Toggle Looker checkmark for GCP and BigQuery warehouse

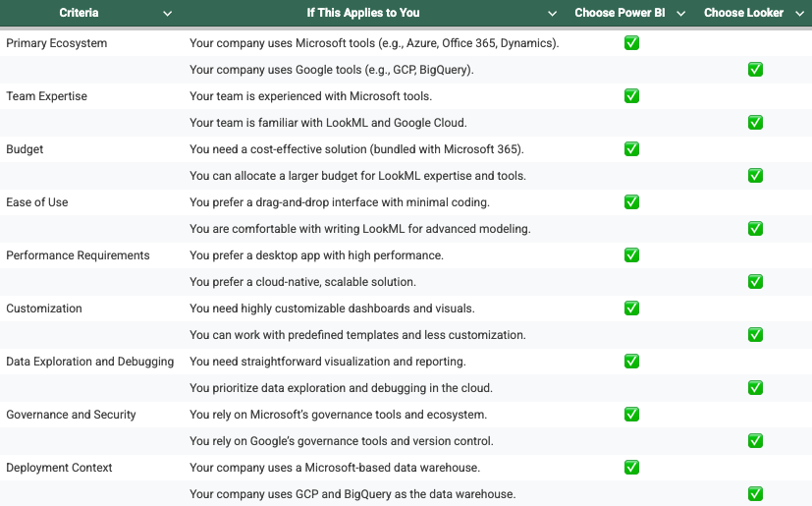click(x=755, y=494)
